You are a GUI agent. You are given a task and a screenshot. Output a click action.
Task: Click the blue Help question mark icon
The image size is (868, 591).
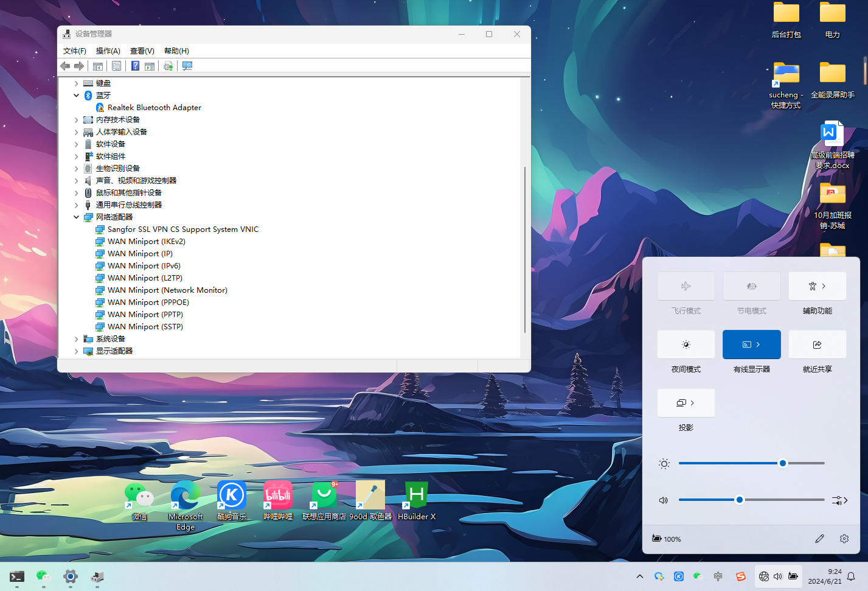pyautogui.click(x=136, y=66)
